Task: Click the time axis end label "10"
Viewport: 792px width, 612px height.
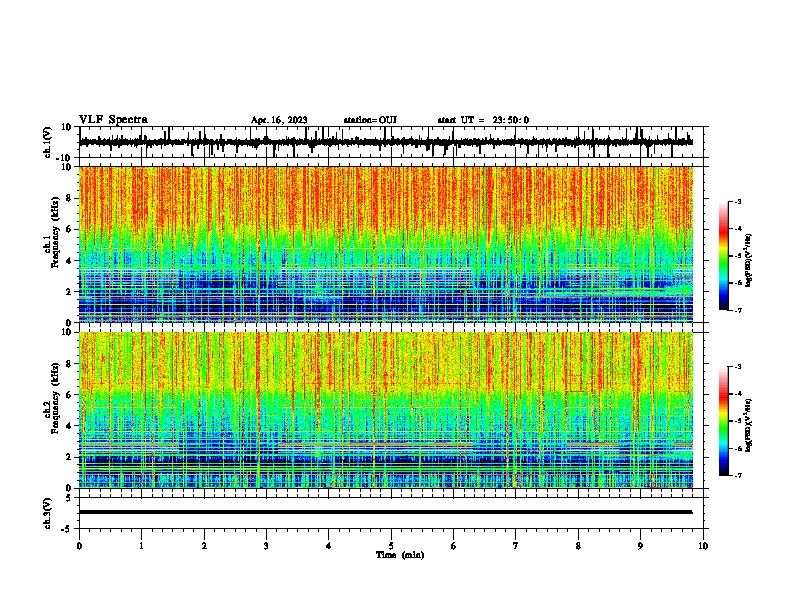Action: pyautogui.click(x=703, y=546)
